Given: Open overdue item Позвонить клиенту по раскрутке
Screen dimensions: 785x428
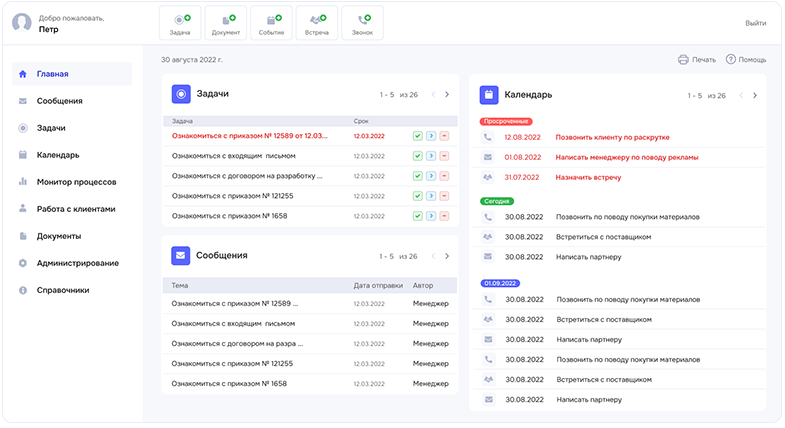Looking at the screenshot, I should 612,137.
